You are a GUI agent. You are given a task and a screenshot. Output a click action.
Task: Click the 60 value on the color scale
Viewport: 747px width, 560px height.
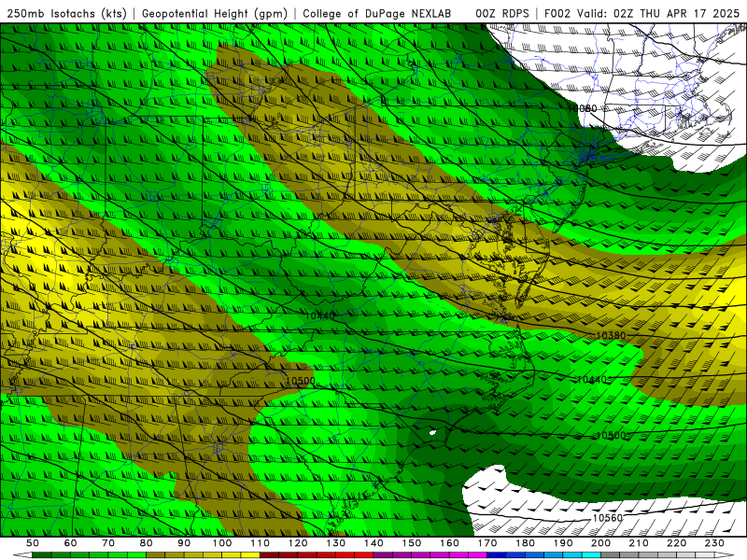(70, 543)
